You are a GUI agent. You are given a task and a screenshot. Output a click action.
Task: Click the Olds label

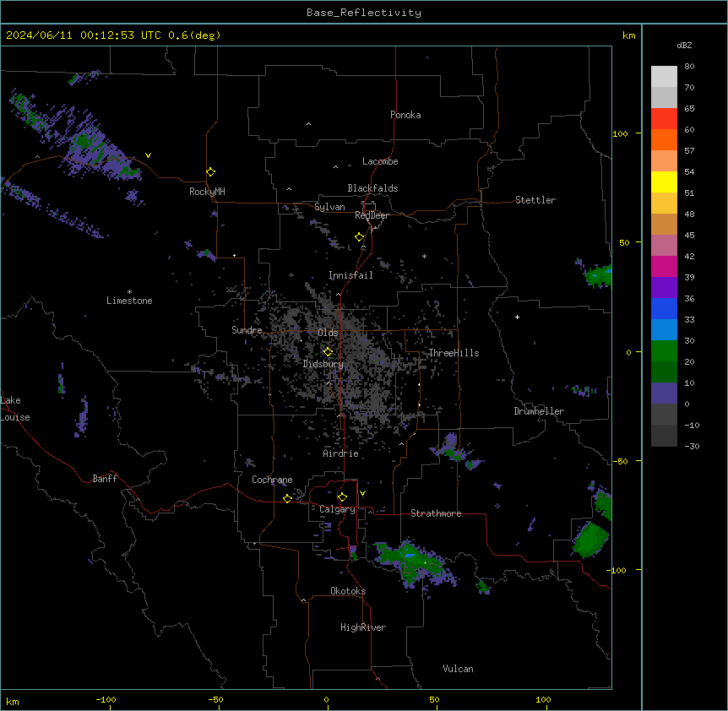[328, 333]
